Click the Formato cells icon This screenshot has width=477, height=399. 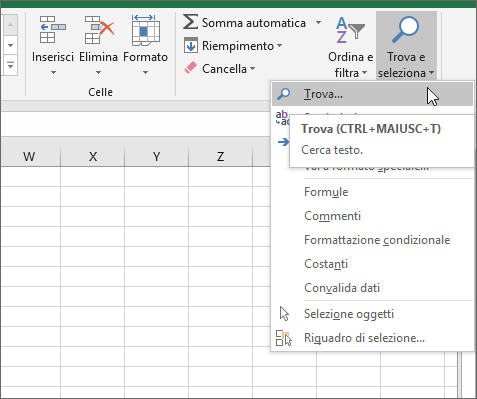pyautogui.click(x=146, y=29)
